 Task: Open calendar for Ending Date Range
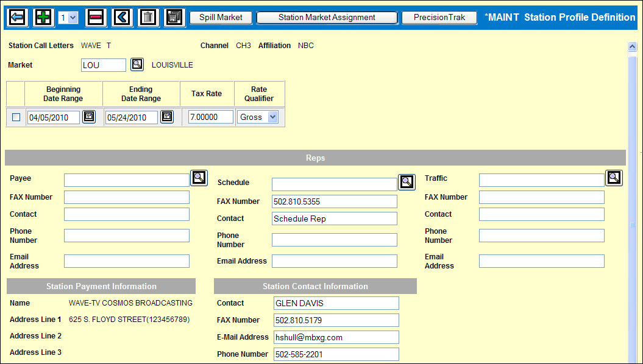point(166,117)
